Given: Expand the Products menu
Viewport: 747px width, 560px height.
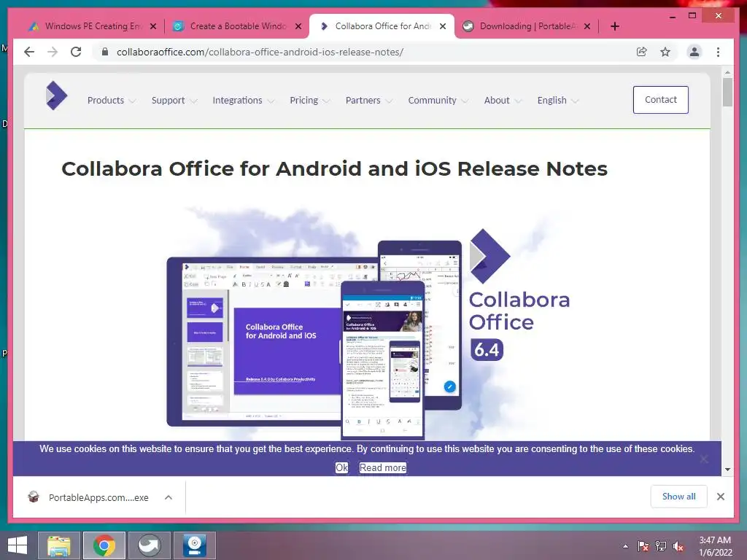Looking at the screenshot, I should 112,101.
